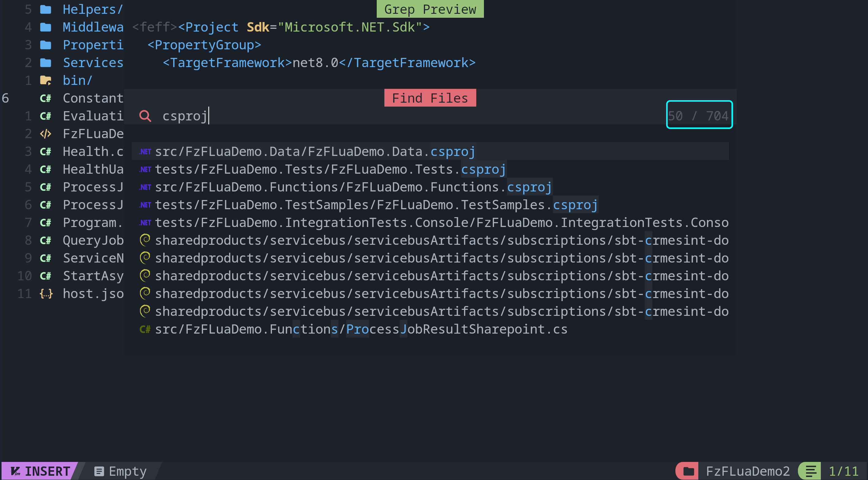
Task: Click the Vim logo in INSERT mode indicator
Action: [x=15, y=471]
